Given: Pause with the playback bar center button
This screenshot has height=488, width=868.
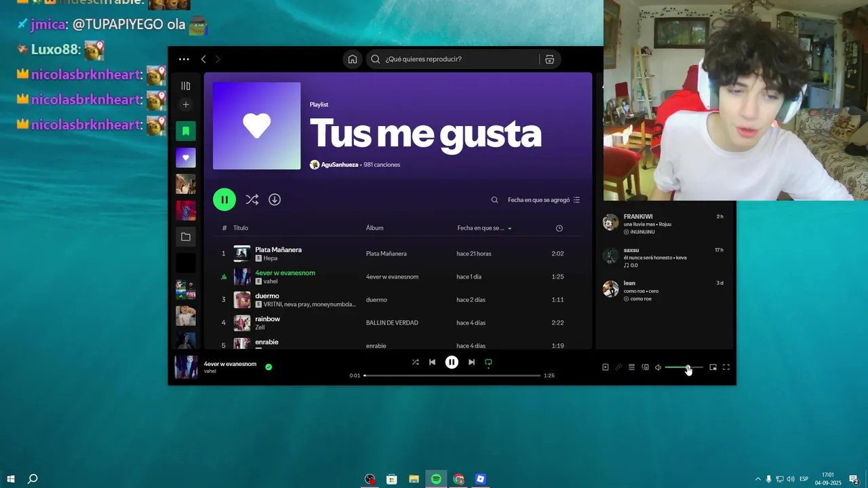Looking at the screenshot, I should pyautogui.click(x=452, y=362).
